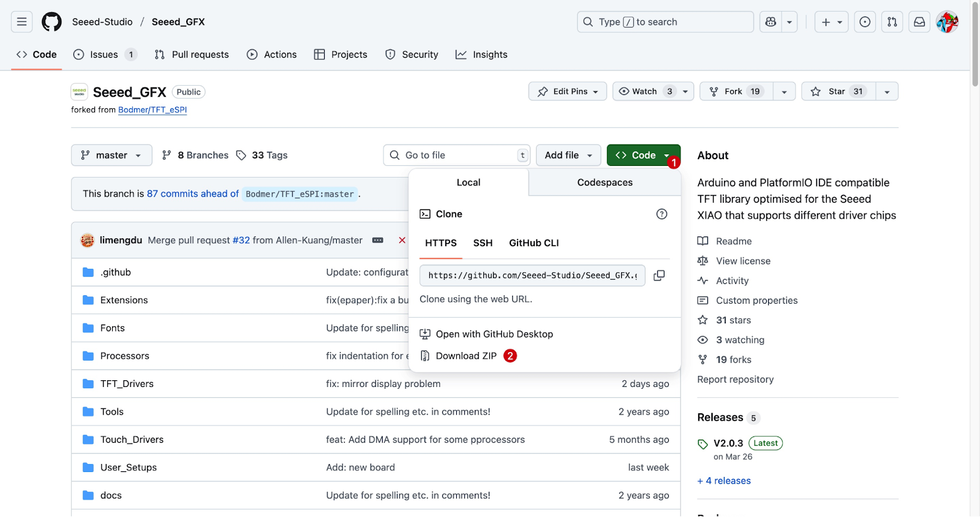This screenshot has width=980, height=529.
Task: Copy the HTTPS clone URL to clipboard
Action: click(659, 276)
